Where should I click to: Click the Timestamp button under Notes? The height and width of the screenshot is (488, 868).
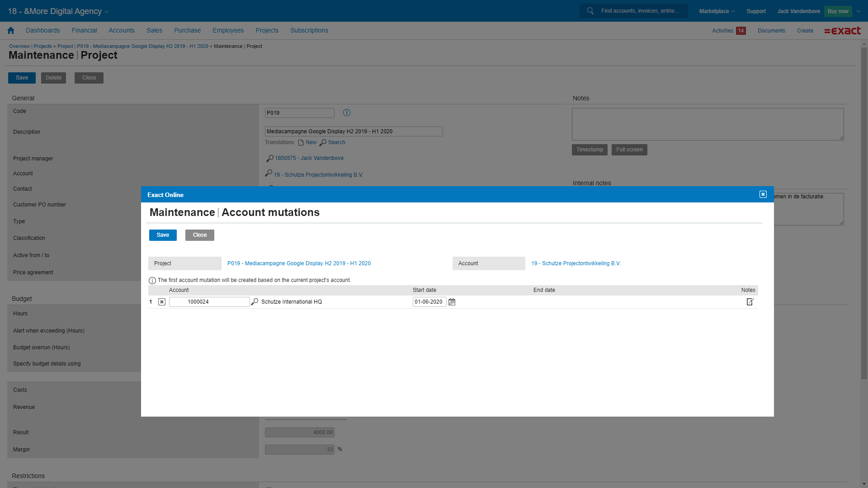(590, 150)
